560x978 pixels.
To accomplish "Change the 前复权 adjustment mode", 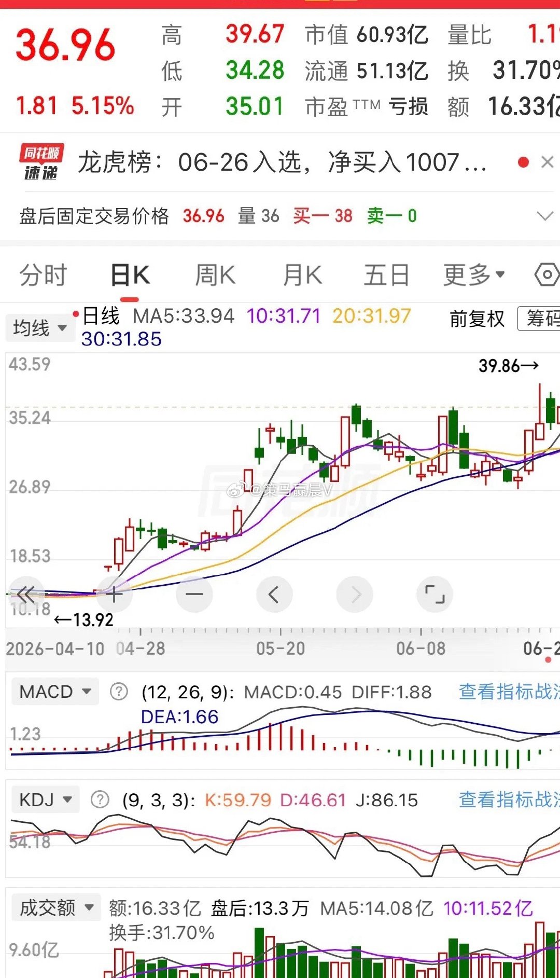I will 477,319.
